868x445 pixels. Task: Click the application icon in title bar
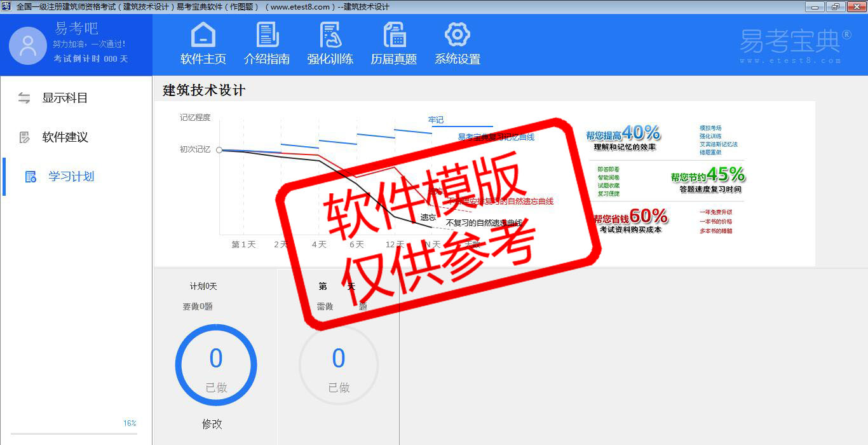pyautogui.click(x=6, y=6)
